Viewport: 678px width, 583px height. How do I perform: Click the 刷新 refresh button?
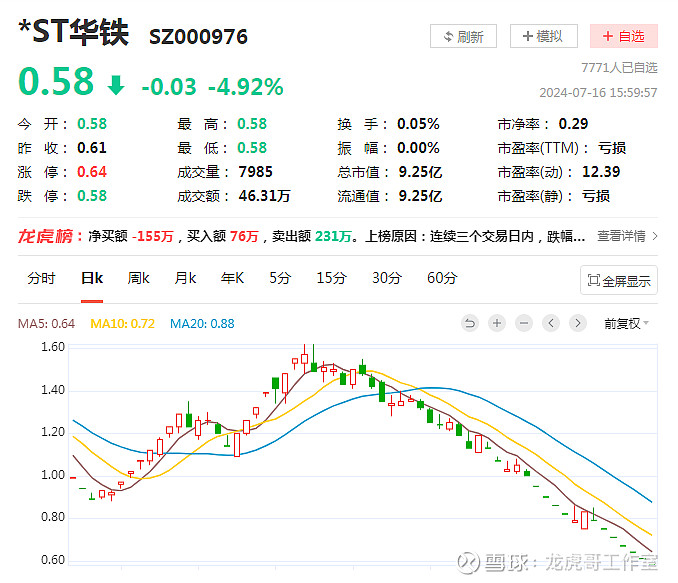click(x=463, y=36)
